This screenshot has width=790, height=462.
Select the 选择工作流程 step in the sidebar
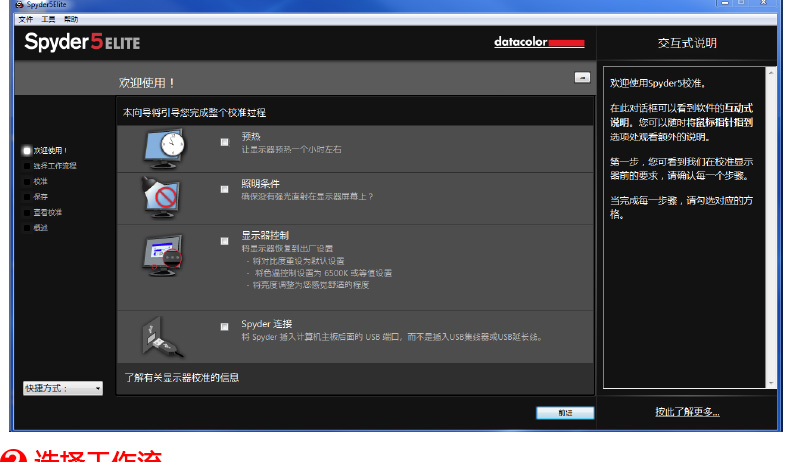(x=50, y=166)
